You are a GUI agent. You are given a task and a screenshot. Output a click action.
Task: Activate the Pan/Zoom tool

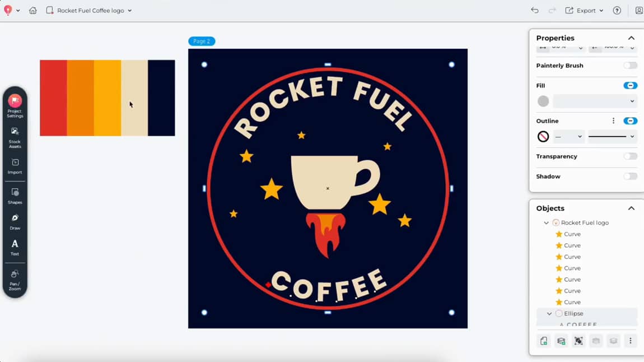point(15,279)
